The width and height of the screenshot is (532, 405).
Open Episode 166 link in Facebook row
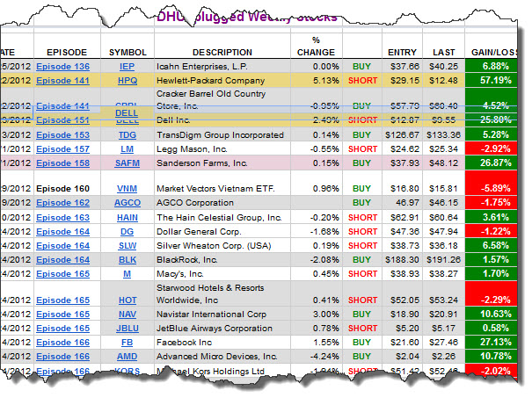[62, 343]
